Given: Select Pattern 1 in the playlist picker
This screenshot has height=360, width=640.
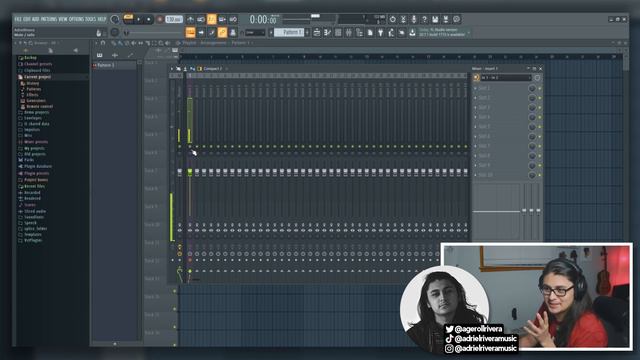Looking at the screenshot, I should pos(114,65).
